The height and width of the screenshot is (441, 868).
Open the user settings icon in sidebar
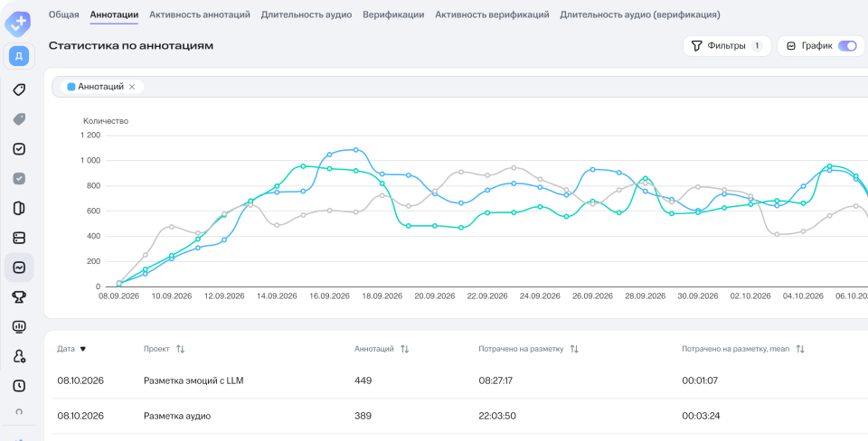tap(19, 356)
